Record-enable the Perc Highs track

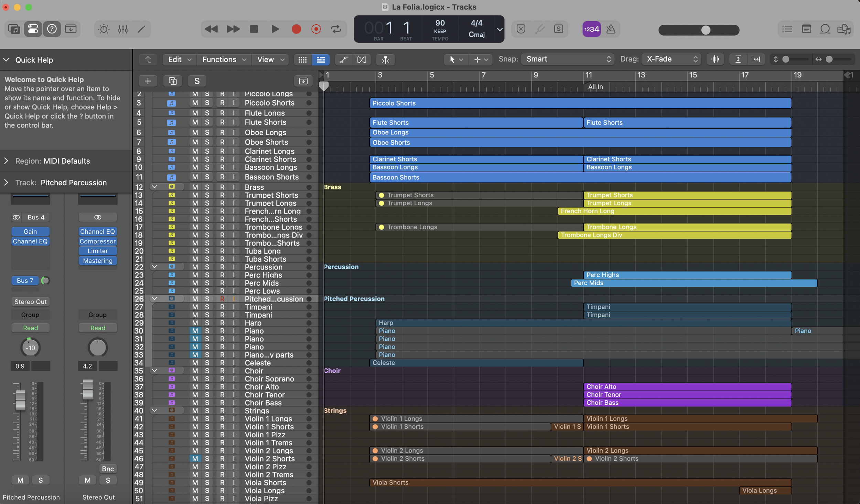[x=222, y=275]
